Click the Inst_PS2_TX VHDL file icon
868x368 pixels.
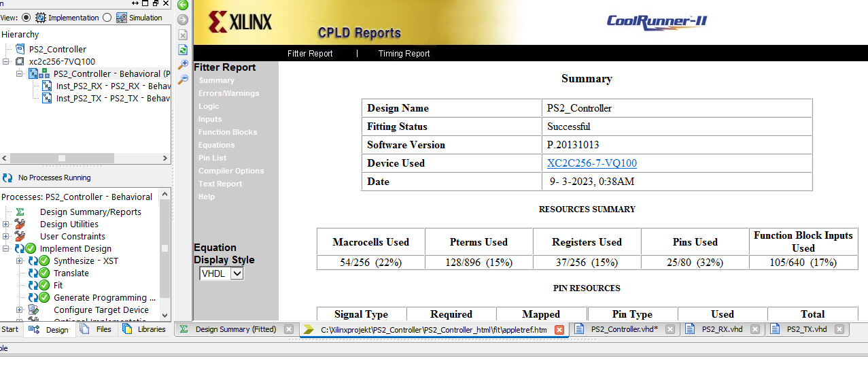click(x=47, y=99)
